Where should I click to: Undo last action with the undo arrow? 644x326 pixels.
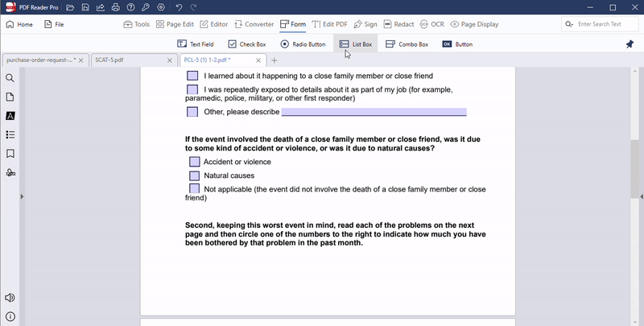pos(179,7)
